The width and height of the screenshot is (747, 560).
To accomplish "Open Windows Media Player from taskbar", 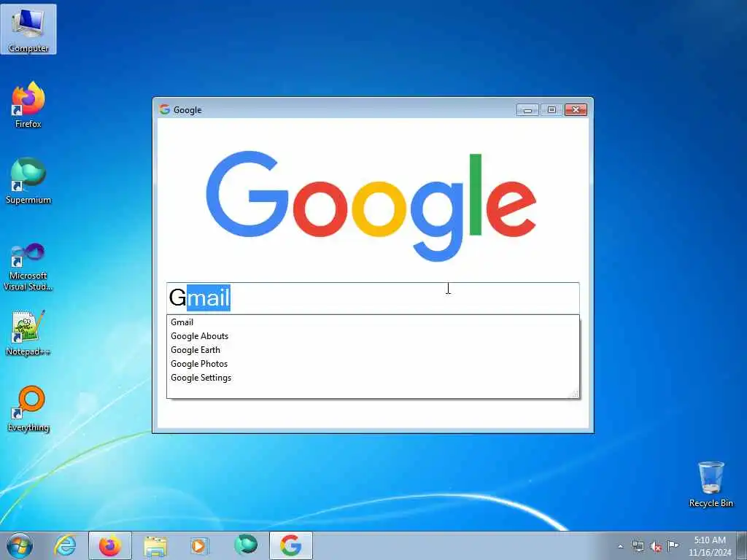I will pyautogui.click(x=200, y=545).
